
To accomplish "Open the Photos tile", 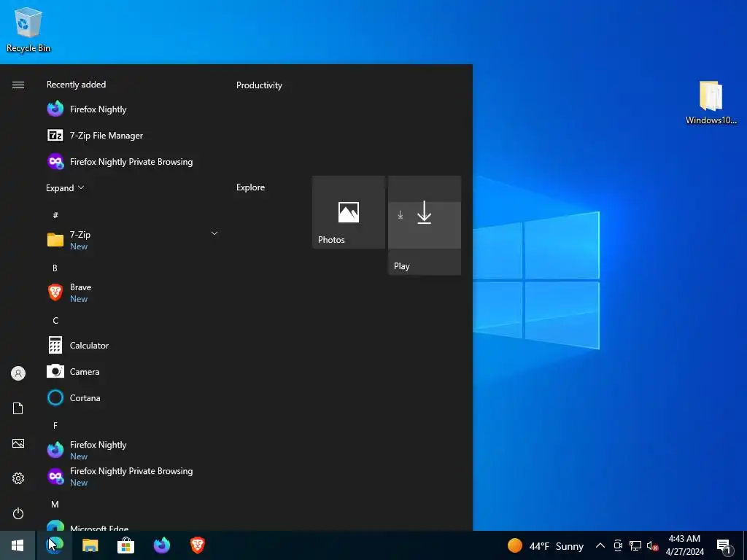I will pyautogui.click(x=349, y=212).
